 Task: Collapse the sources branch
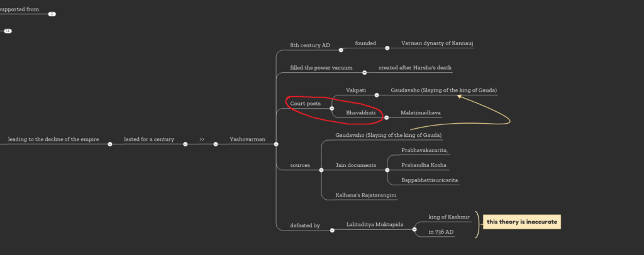click(321, 170)
